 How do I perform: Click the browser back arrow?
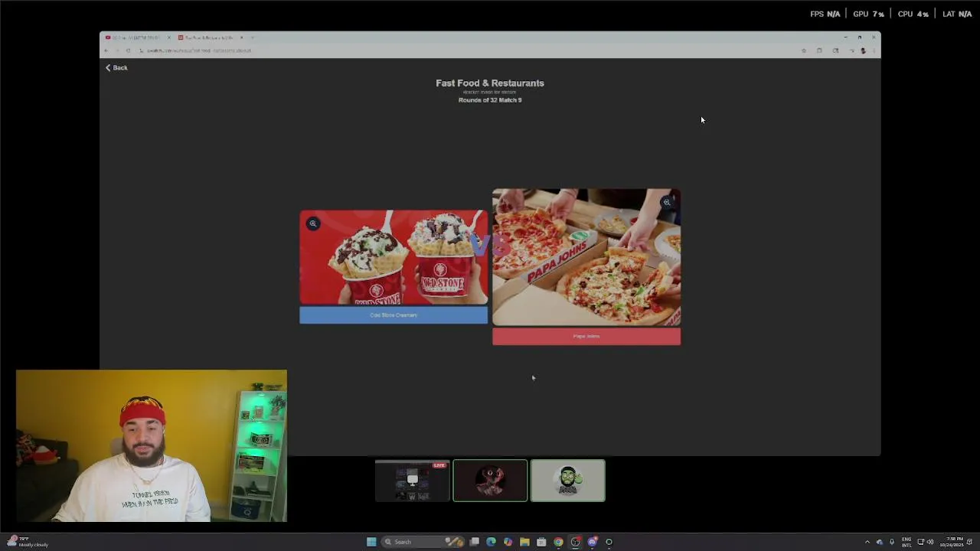point(106,51)
